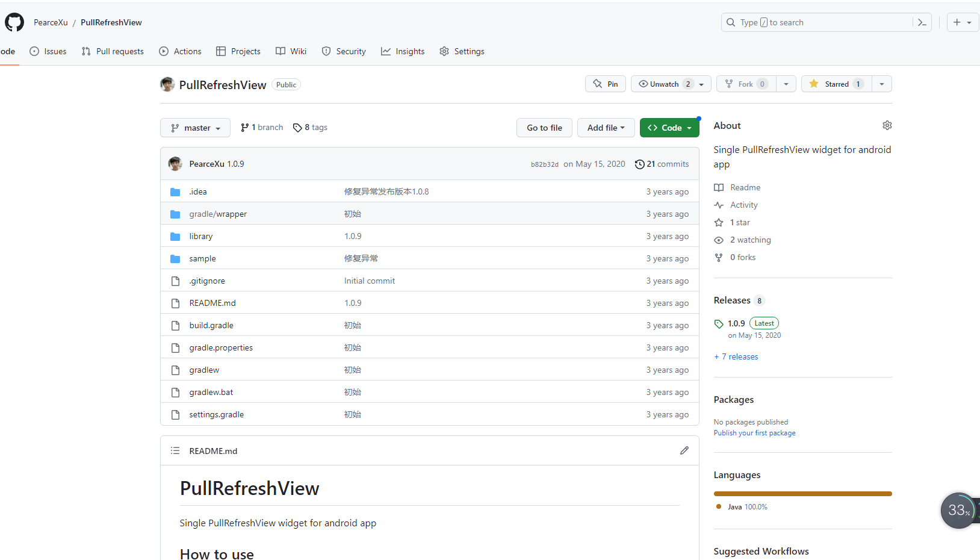Switch to the Security tab

tap(344, 51)
